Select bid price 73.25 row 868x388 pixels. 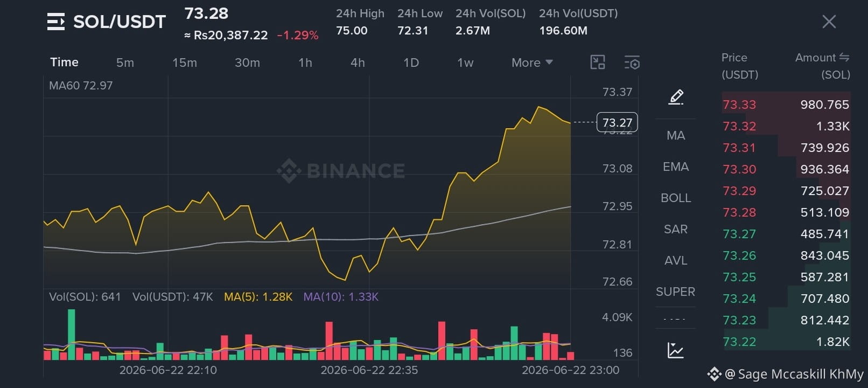tap(786, 277)
